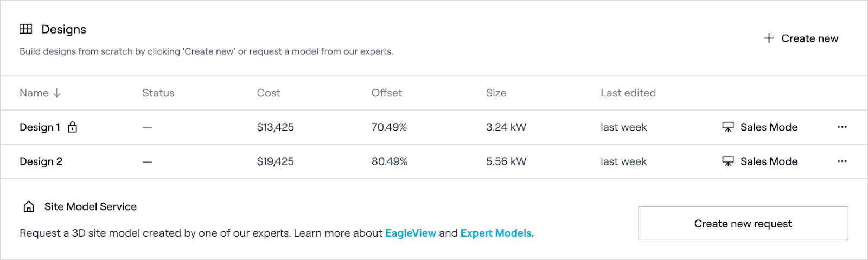The image size is (868, 260).
Task: Open the Design 2 entry
Action: pos(41,161)
